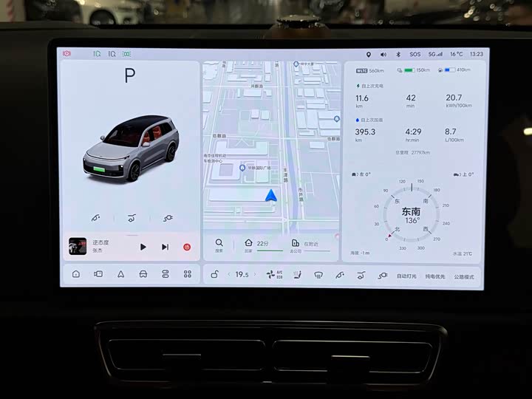Tap the volume speaker icon in status bar
The image size is (532, 399).
pyautogui.click(x=383, y=54)
